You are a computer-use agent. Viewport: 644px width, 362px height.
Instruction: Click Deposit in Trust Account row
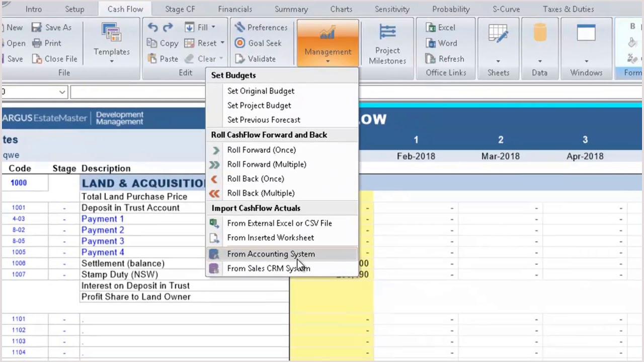(130, 208)
